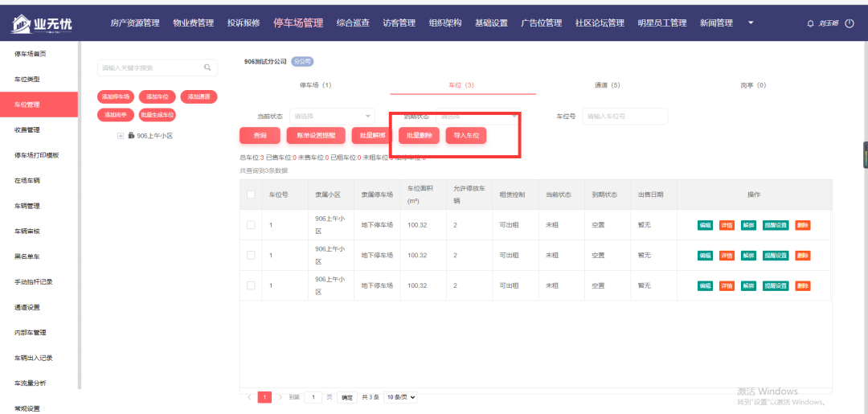Open 停车场打印模板 in sidebar
The height and width of the screenshot is (414, 868).
36,155
